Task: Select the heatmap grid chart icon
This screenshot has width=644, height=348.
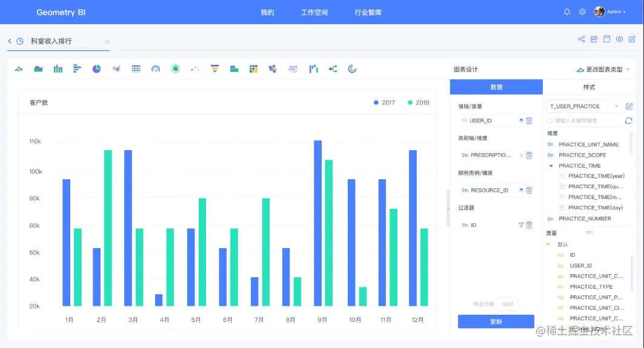Action: point(253,69)
